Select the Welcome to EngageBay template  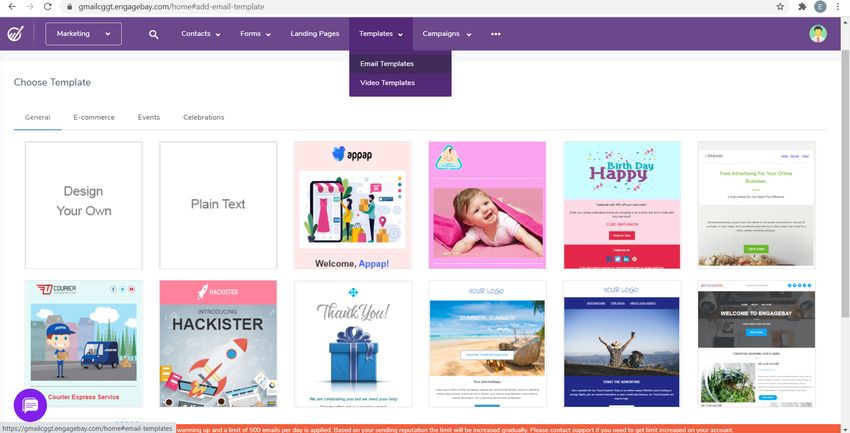(756, 344)
